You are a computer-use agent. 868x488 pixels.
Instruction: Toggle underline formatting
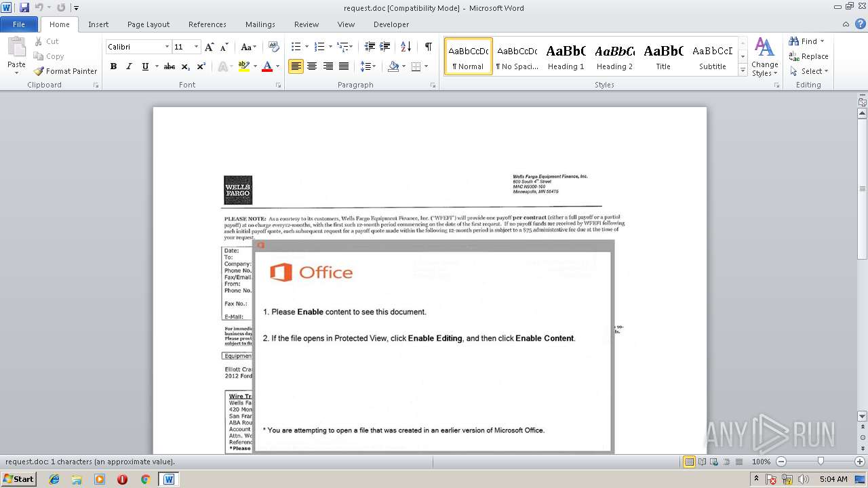pyautogui.click(x=145, y=66)
